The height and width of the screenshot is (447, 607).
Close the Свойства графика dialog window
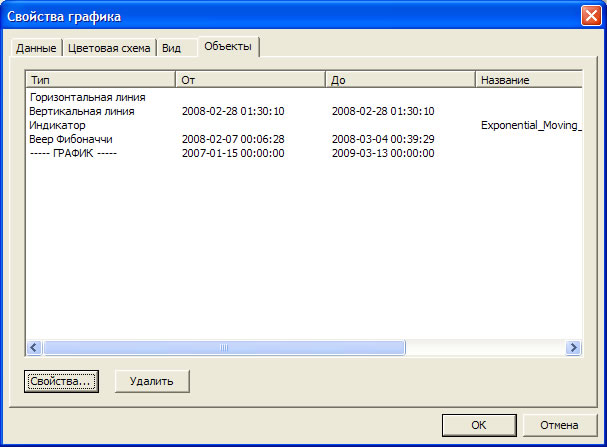coord(590,15)
